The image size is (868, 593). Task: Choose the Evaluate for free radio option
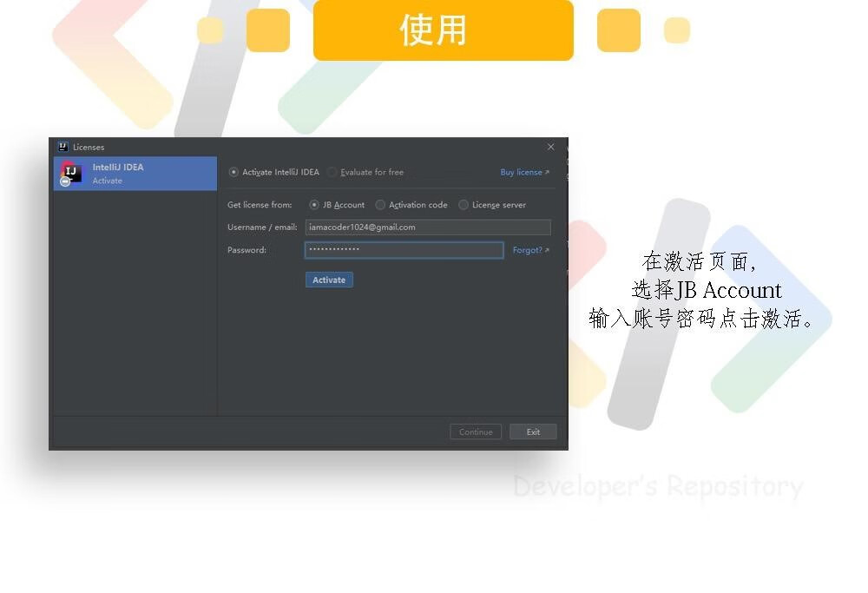click(x=332, y=172)
